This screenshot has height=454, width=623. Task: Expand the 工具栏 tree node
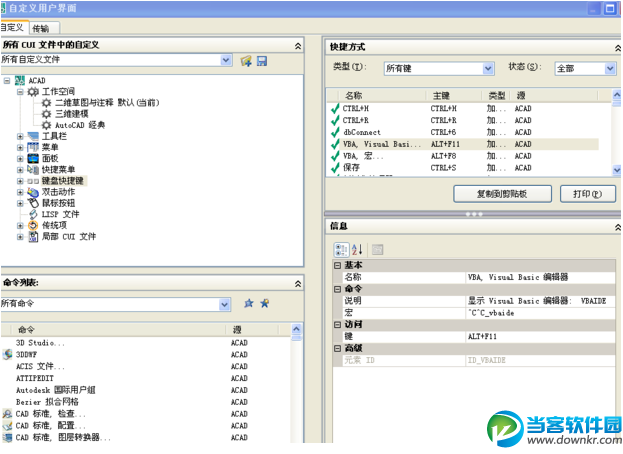pos(20,136)
